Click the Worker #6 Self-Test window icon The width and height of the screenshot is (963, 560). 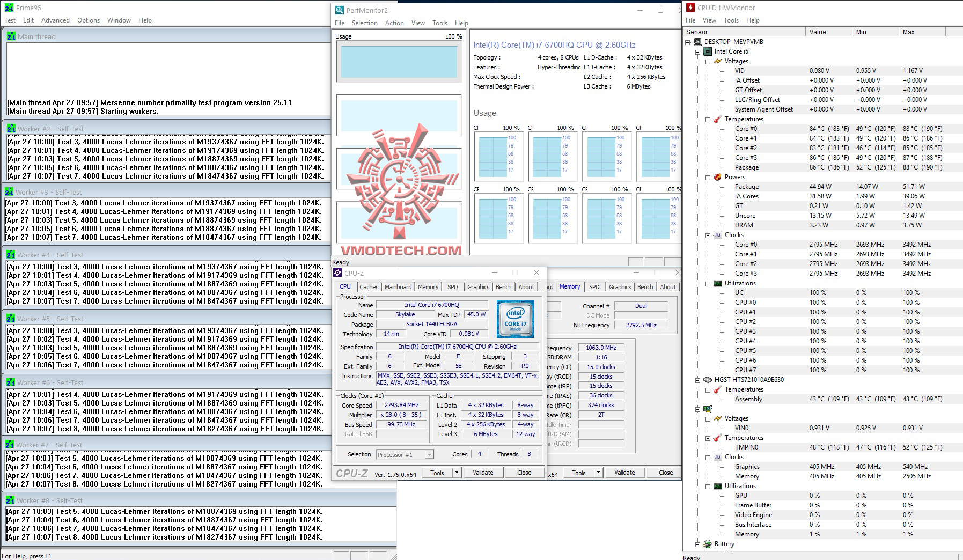point(11,382)
